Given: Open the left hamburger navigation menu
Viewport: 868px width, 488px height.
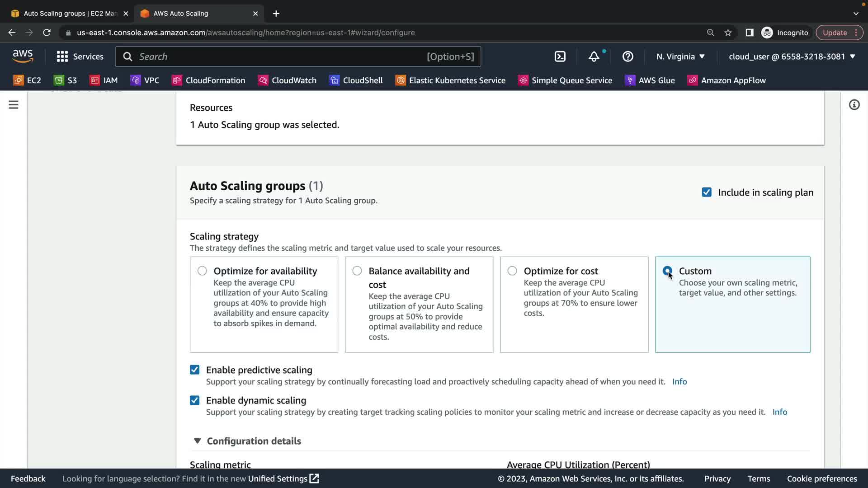Looking at the screenshot, I should pos(14,105).
